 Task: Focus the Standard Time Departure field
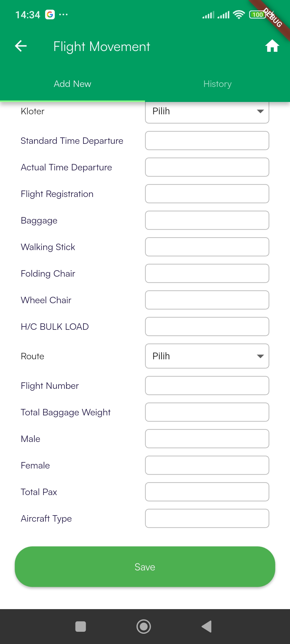click(207, 141)
